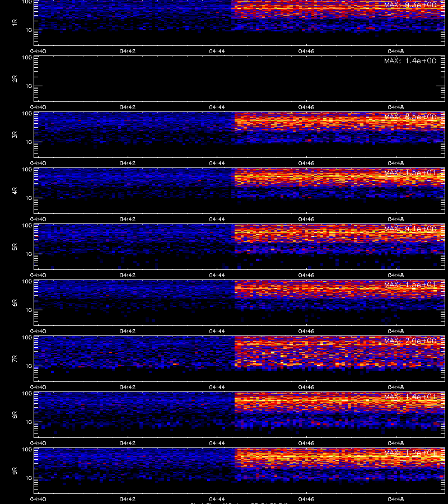Click the 04:44 time tick below panel 6R
The width and height of the screenshot is (448, 504).
pyautogui.click(x=217, y=332)
